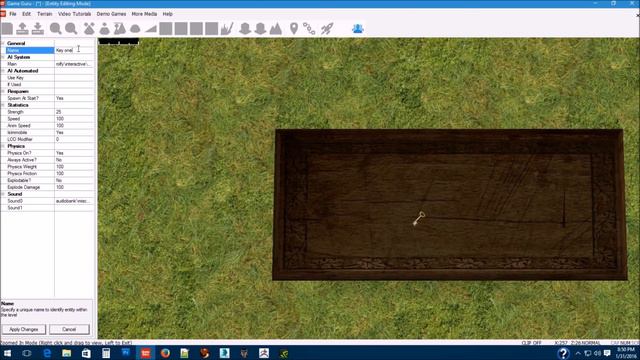The image size is (640, 360).
Task: Select the Explode Damage value 100
Action: point(74,187)
